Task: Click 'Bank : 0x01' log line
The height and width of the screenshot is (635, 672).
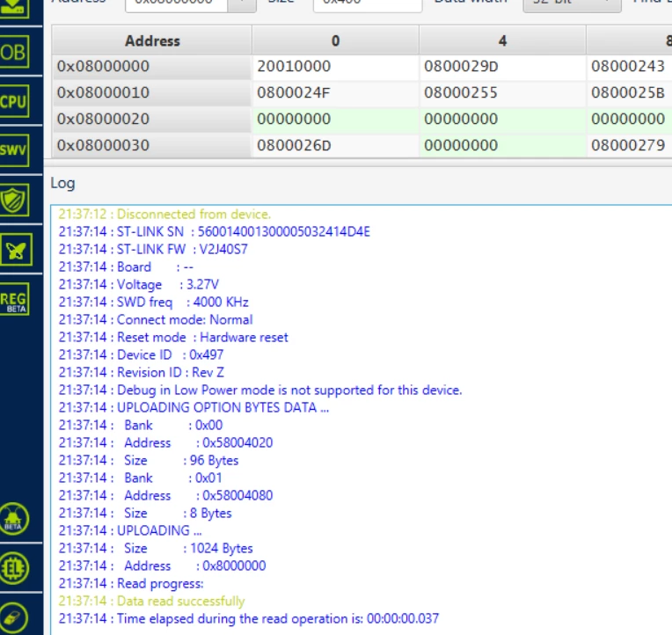Action: click(x=140, y=478)
